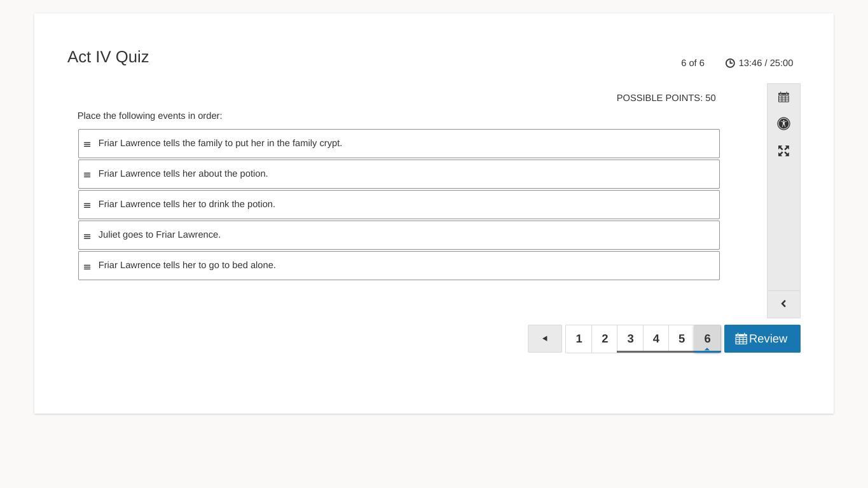Jump to question 5
Image resolution: width=868 pixels, height=488 pixels.
pos(681,339)
